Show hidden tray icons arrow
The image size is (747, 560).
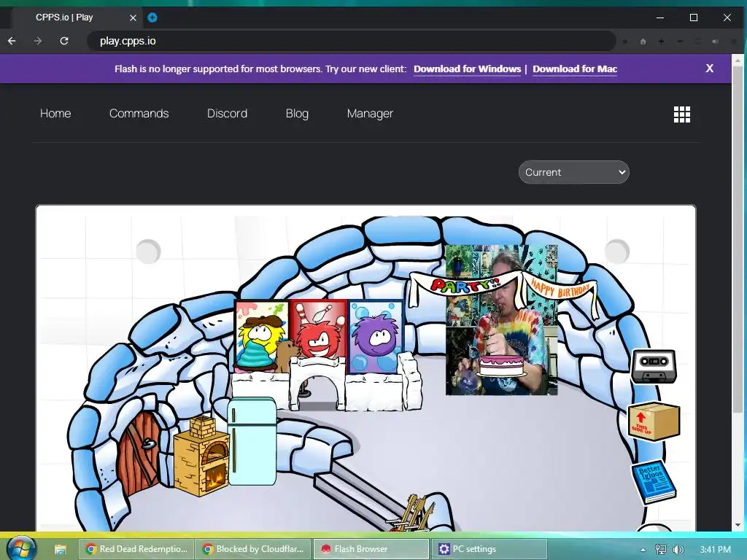pyautogui.click(x=643, y=550)
